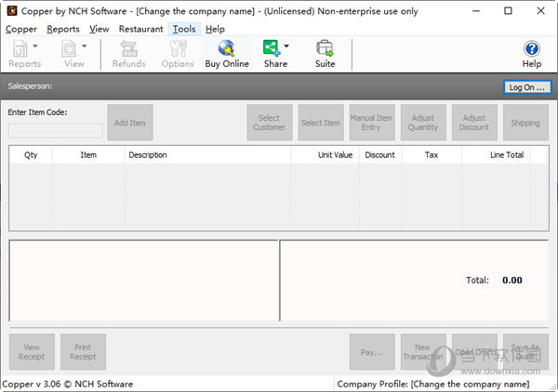558x392 pixels.
Task: Select the Tax column header
Action: pos(432,155)
